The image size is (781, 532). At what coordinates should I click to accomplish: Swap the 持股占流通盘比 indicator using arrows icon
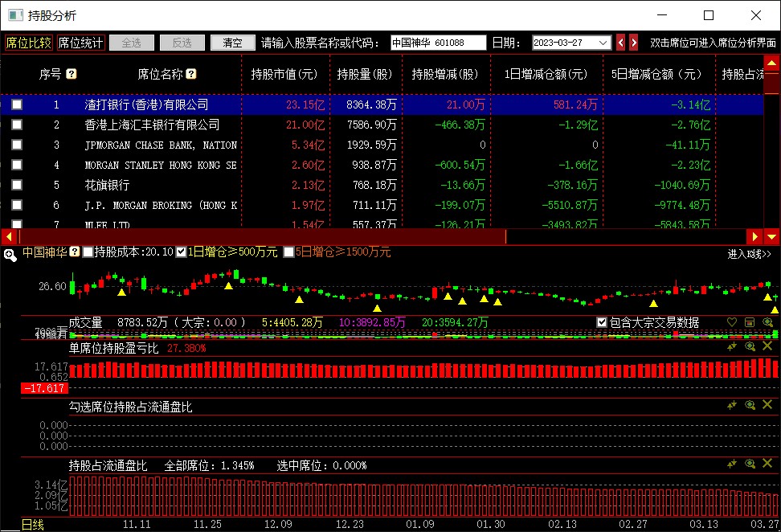pyautogui.click(x=731, y=464)
